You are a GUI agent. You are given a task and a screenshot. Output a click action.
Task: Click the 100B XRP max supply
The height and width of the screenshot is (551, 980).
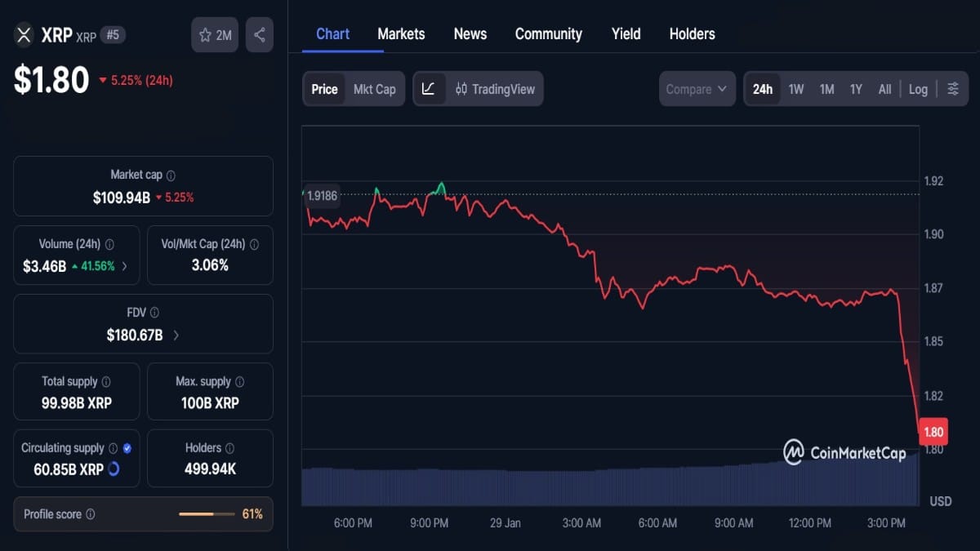pos(210,402)
